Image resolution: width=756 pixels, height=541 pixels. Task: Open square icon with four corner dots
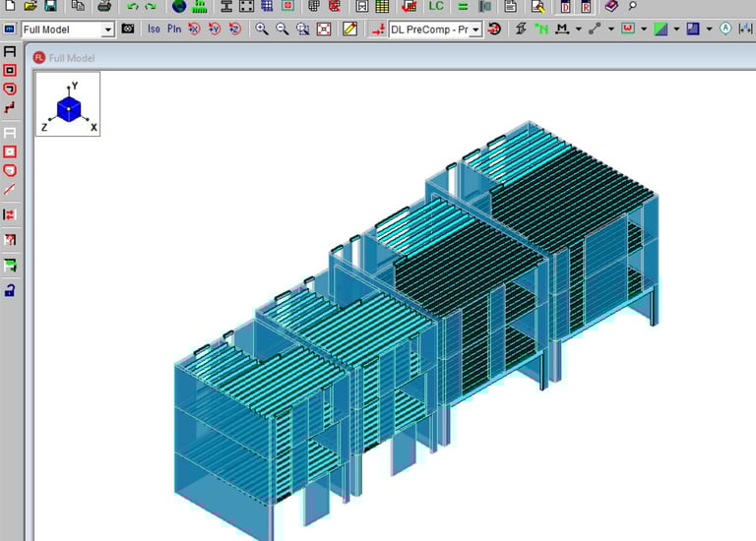246,6
